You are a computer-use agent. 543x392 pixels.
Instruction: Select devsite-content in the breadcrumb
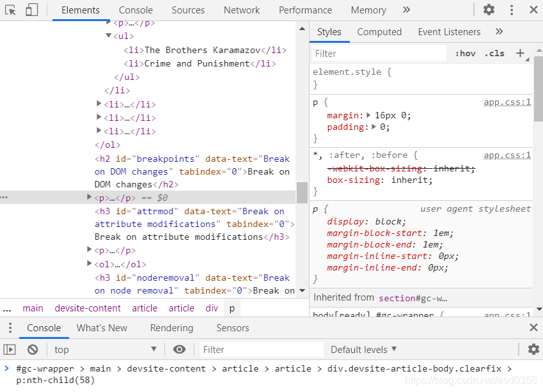pos(88,308)
